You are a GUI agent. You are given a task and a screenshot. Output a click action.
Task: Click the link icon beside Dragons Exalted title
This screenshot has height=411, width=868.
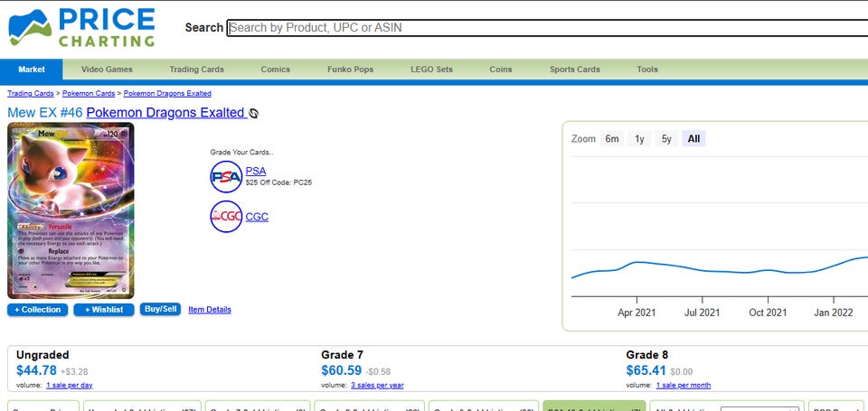pos(253,114)
